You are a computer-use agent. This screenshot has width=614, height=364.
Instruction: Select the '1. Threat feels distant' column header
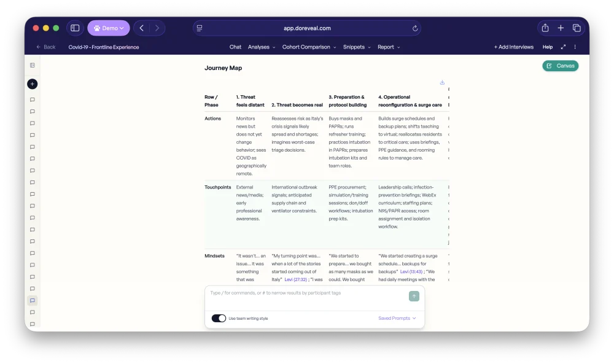pyautogui.click(x=251, y=101)
